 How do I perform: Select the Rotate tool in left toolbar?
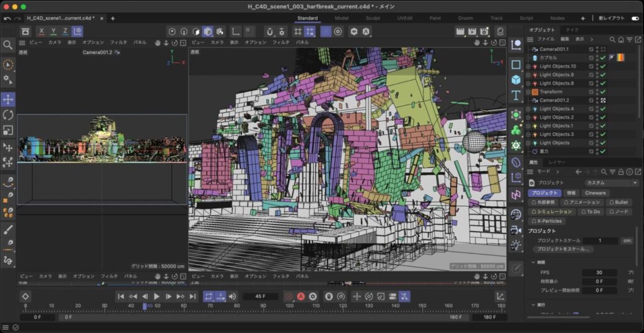[x=8, y=115]
